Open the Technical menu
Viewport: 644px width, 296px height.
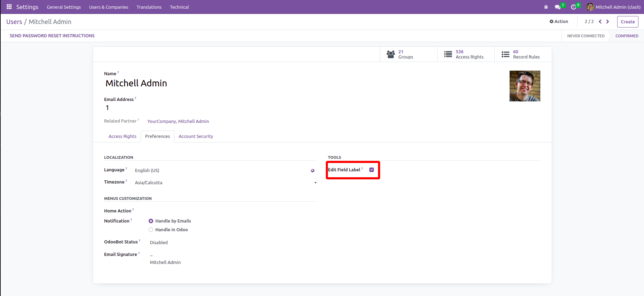(x=179, y=7)
